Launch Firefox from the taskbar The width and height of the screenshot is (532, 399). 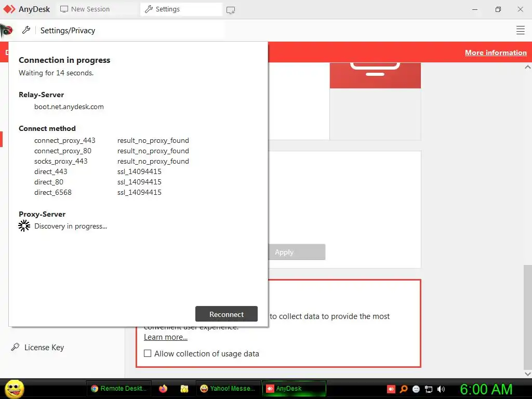[x=163, y=389]
